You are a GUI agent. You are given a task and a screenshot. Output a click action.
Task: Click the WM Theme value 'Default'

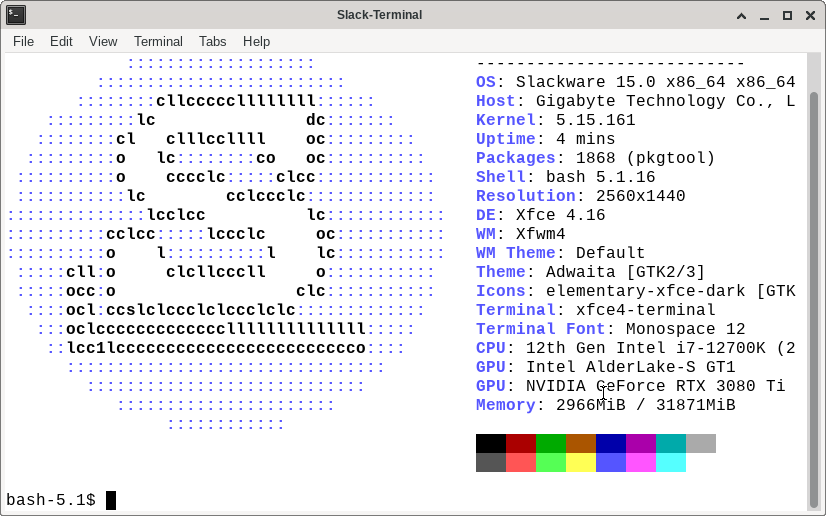[x=610, y=253]
